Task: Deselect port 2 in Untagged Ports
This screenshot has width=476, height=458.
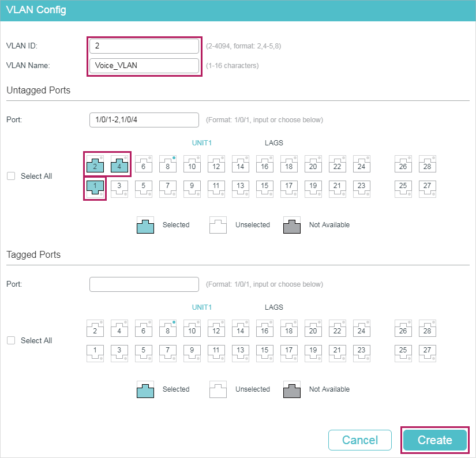Action: coord(95,164)
